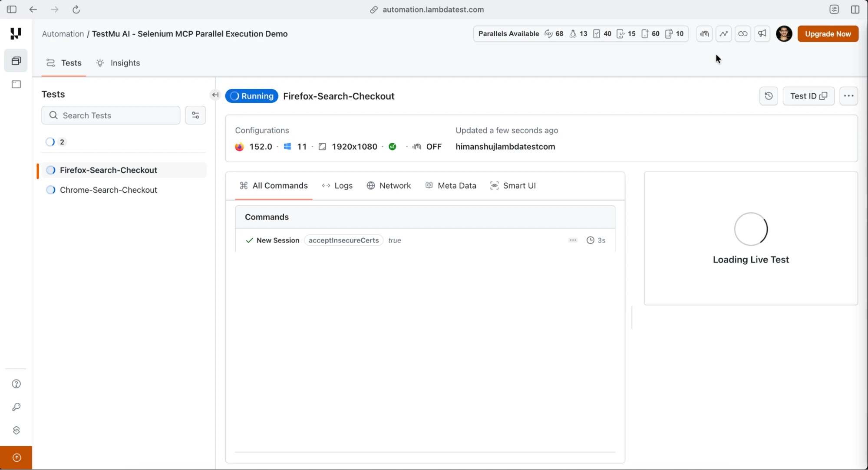The width and height of the screenshot is (868, 470).
Task: Open the user profile avatar
Action: [x=784, y=34]
